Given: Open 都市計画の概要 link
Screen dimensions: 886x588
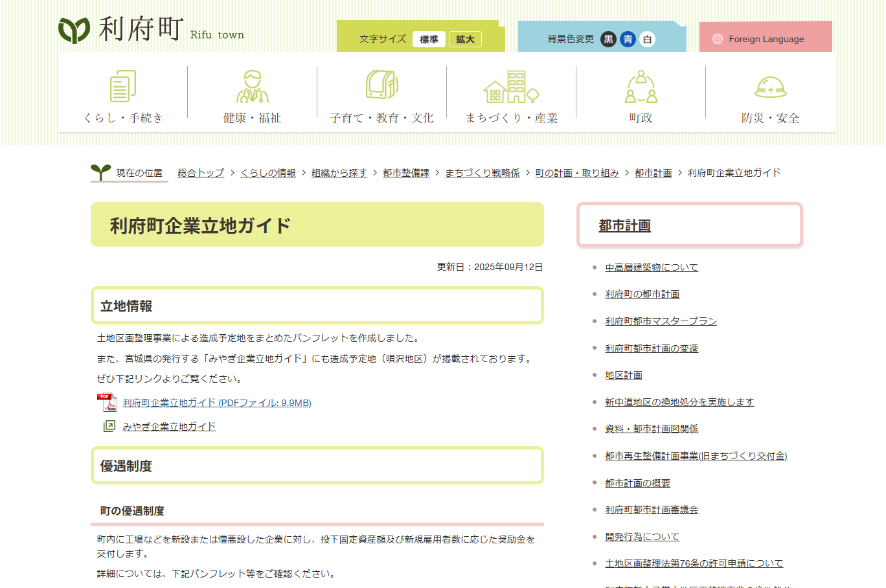Looking at the screenshot, I should 637,483.
